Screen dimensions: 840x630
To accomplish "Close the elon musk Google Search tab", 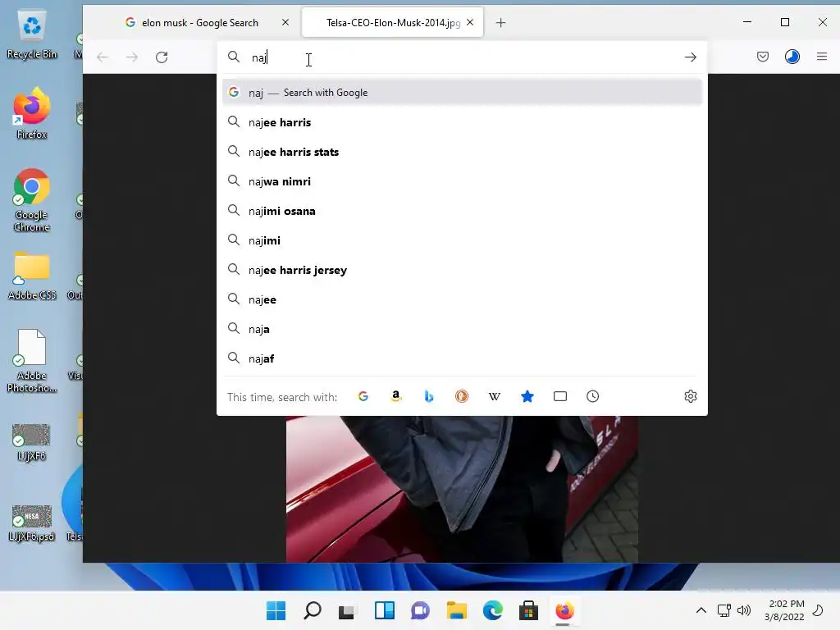I will pos(285,22).
